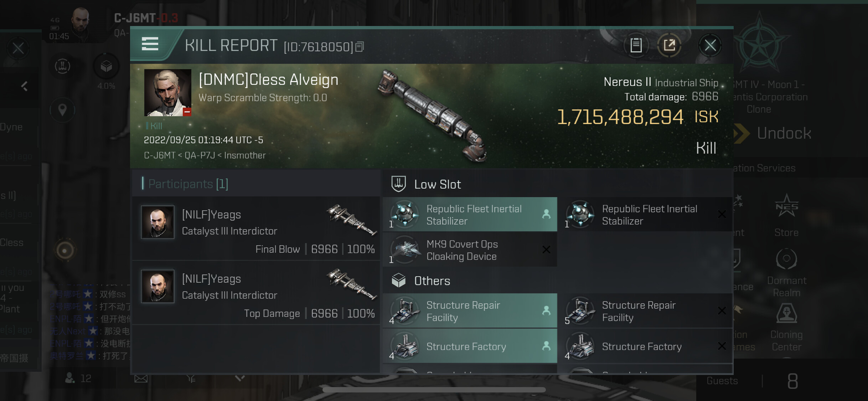Image resolution: width=868 pixels, height=401 pixels.
Task: Share kill report via external link icon
Action: click(669, 45)
